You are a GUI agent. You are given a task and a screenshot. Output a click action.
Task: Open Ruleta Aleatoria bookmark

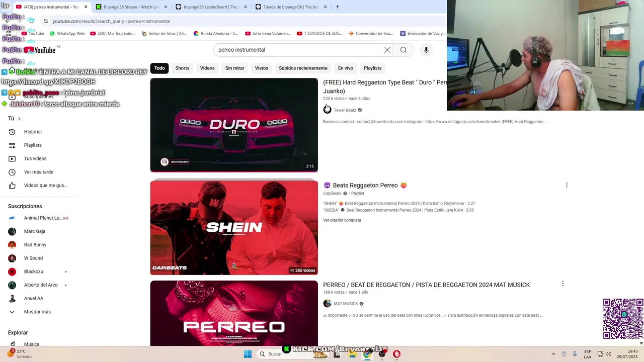(215, 34)
